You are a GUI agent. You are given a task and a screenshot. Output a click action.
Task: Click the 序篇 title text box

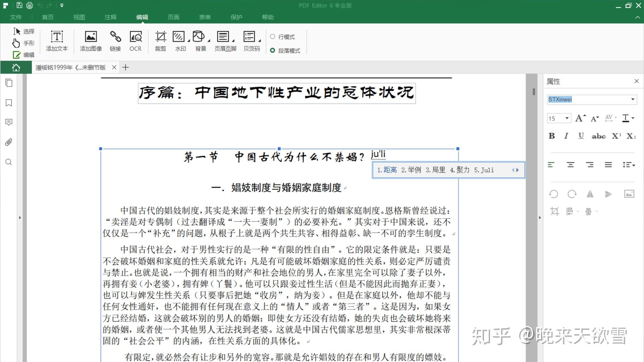point(277,93)
